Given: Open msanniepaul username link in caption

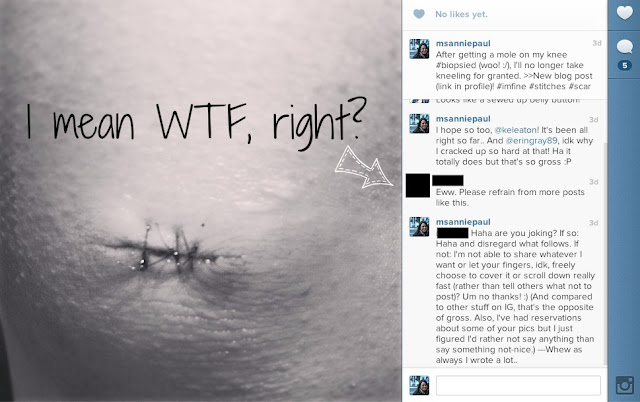Looking at the screenshot, I should 463,43.
